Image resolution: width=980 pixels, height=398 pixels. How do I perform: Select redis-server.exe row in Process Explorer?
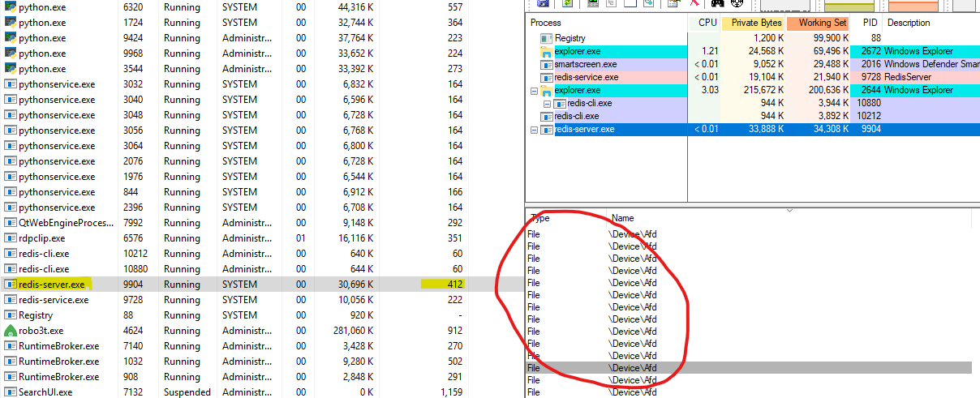[753, 129]
